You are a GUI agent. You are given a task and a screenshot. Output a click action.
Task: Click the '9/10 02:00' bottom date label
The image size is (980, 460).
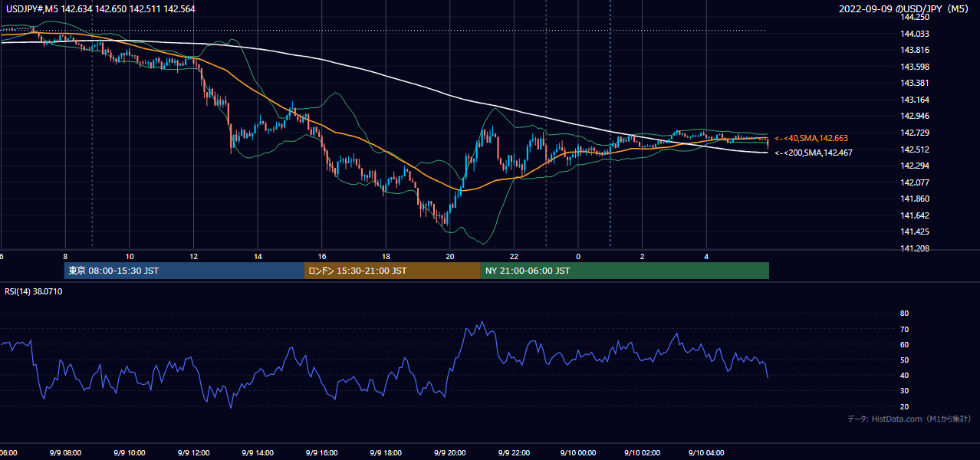coord(642,452)
